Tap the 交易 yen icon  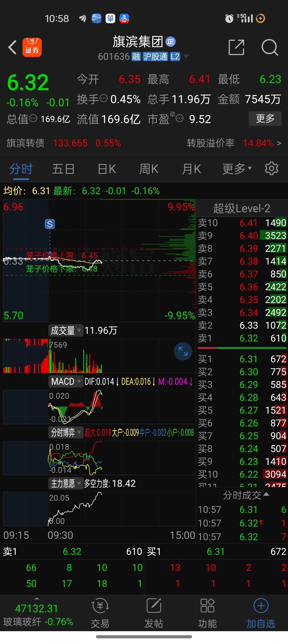pos(100,606)
